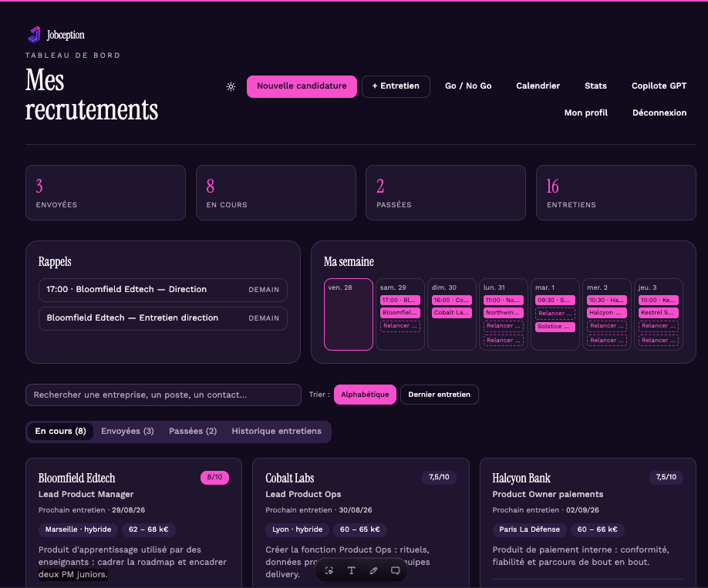Click the Northwin… event chip on lun. 31
Screen dimensions: 708x588
coord(504,313)
